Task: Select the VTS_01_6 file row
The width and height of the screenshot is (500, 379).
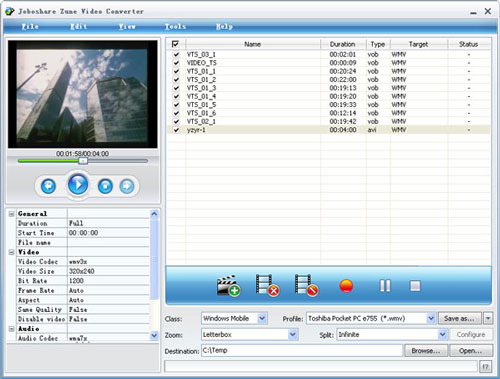Action: pyautogui.click(x=328, y=113)
